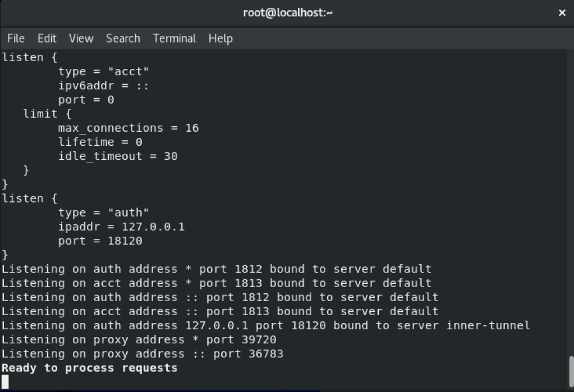This screenshot has width=574, height=392.
Task: Open the Edit menu
Action: (x=47, y=38)
